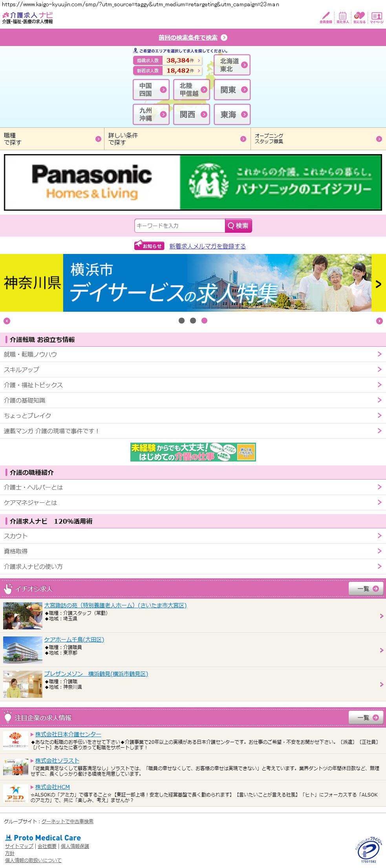Select 北海道 東北 area button

(232, 65)
